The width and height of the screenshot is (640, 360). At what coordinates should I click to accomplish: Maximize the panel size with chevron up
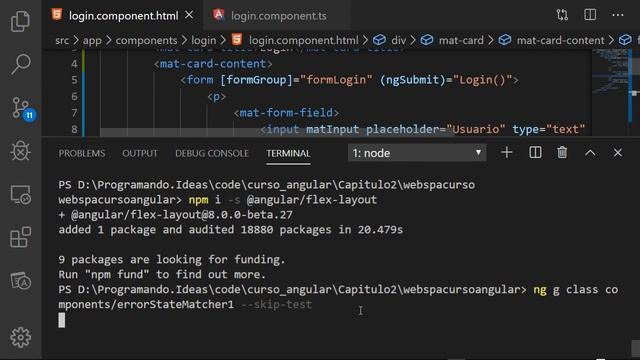[x=590, y=153]
